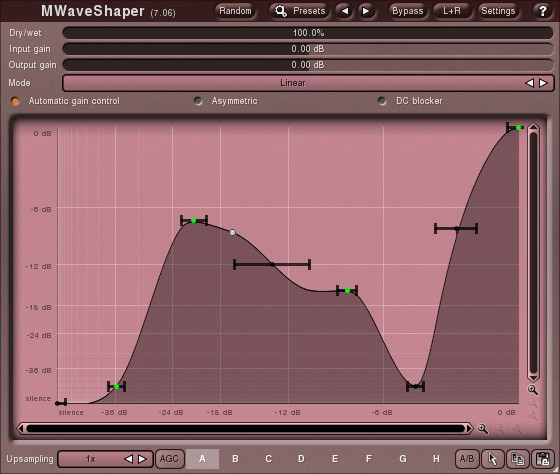Select preset slot B

235,459
